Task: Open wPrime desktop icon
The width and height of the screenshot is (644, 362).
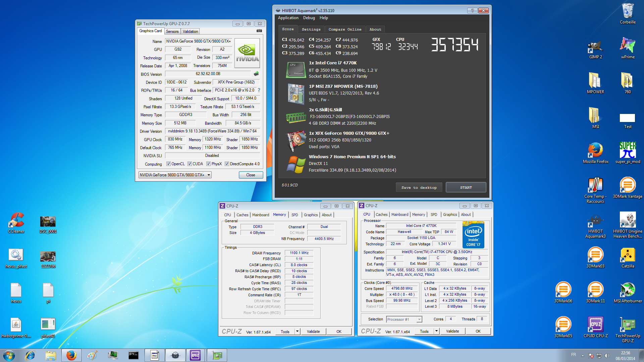Action: click(x=628, y=49)
